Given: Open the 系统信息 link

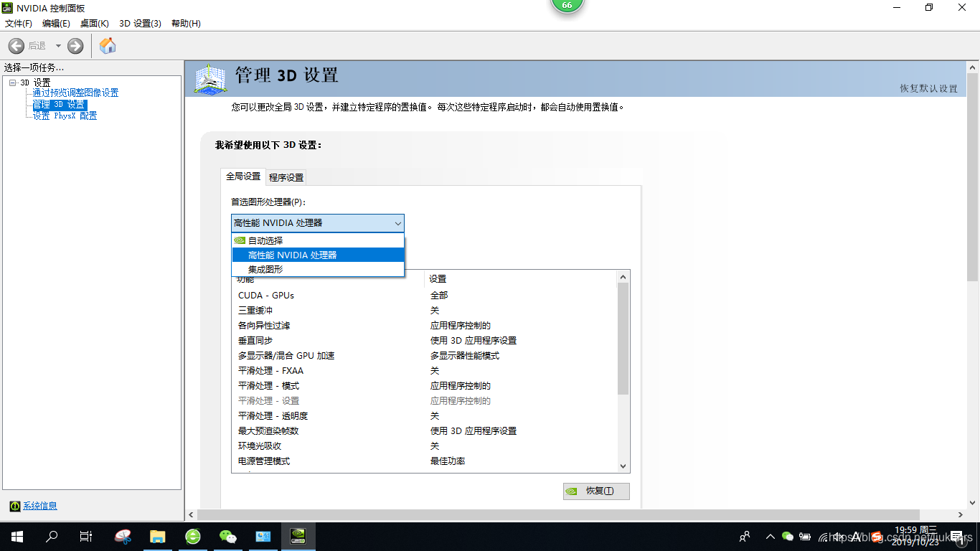Looking at the screenshot, I should [x=40, y=506].
